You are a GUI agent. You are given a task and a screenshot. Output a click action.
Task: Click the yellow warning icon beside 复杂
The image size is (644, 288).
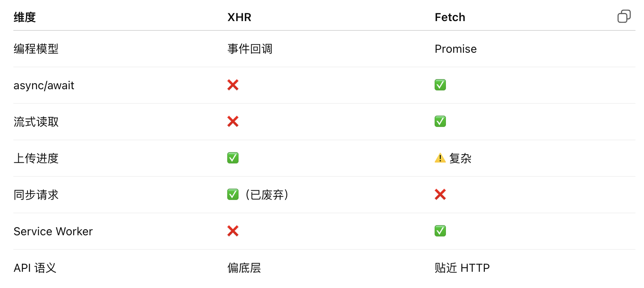(440, 158)
